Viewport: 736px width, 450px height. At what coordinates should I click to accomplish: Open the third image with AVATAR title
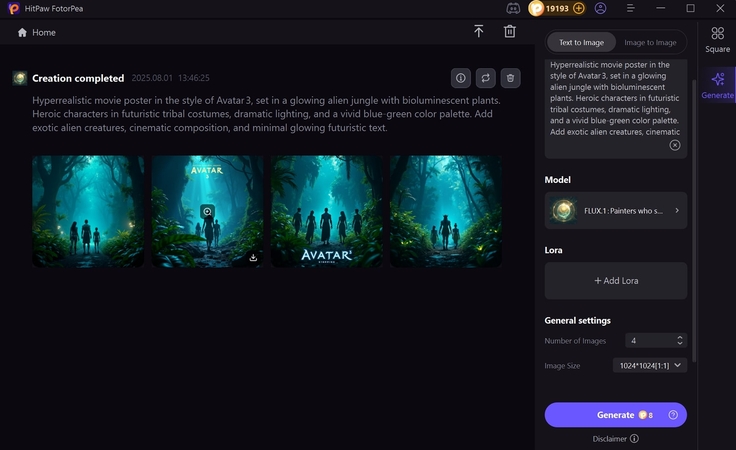pyautogui.click(x=327, y=212)
